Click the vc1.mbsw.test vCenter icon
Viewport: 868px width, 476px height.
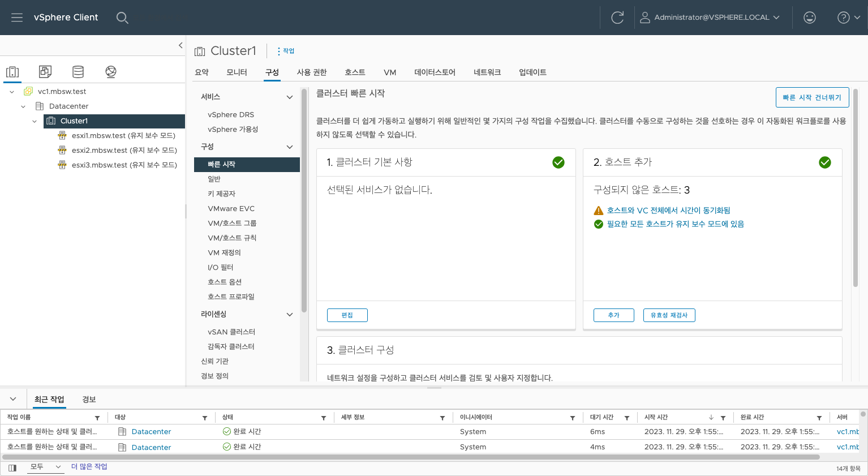pos(28,92)
